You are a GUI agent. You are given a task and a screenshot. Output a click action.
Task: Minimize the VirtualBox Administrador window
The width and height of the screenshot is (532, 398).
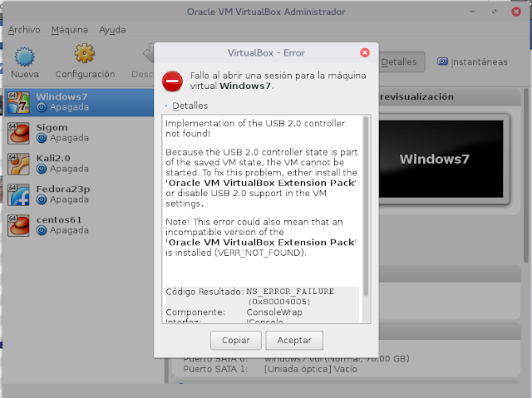pos(472,12)
